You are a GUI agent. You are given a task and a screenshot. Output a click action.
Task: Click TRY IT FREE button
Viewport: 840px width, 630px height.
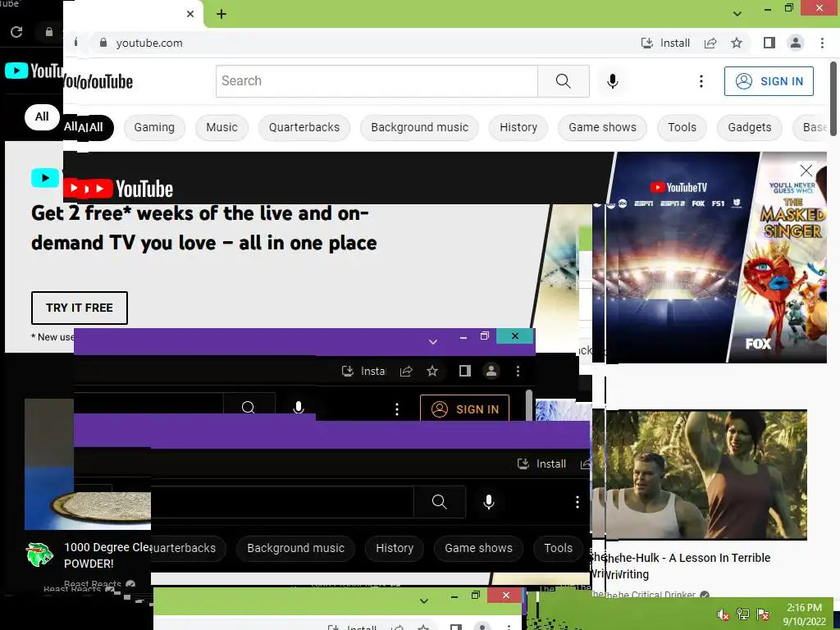[x=80, y=308]
